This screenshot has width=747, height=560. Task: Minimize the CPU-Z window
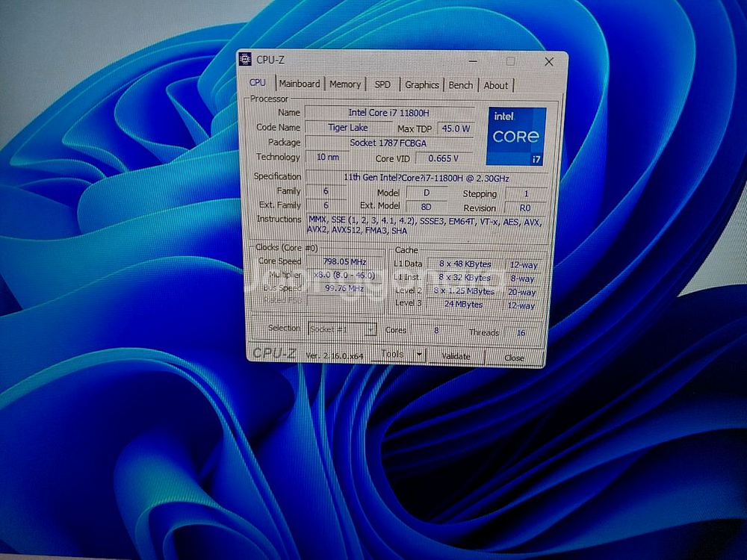coord(473,61)
